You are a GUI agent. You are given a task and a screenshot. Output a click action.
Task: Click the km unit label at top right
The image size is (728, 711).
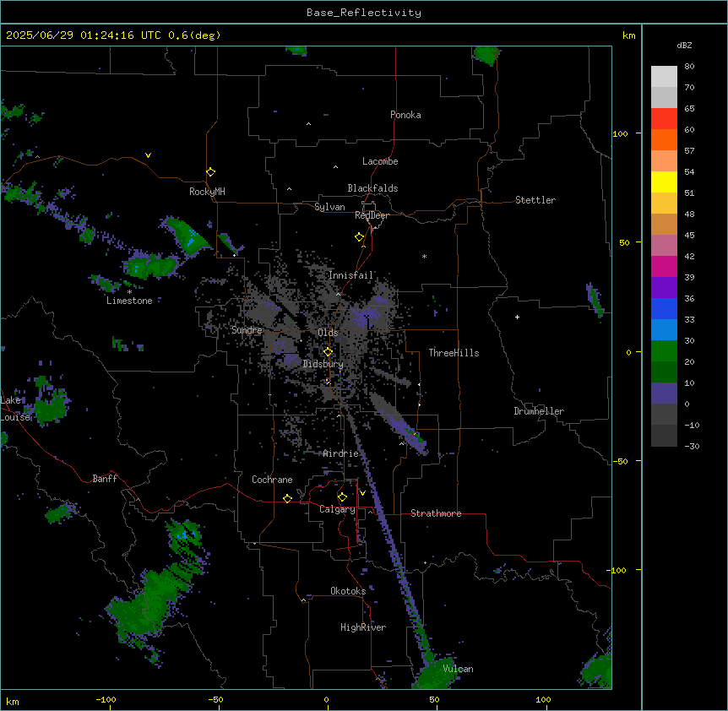pyautogui.click(x=628, y=35)
